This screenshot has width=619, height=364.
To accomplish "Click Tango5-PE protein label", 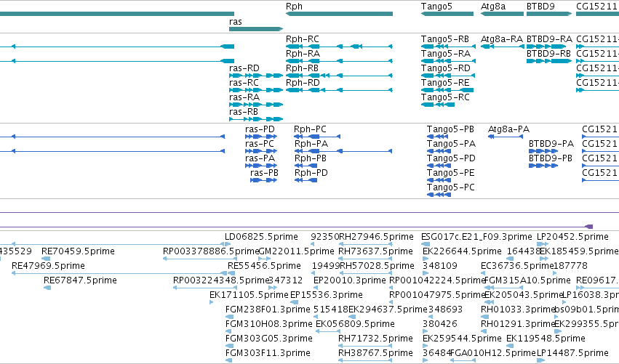I will click(450, 173).
